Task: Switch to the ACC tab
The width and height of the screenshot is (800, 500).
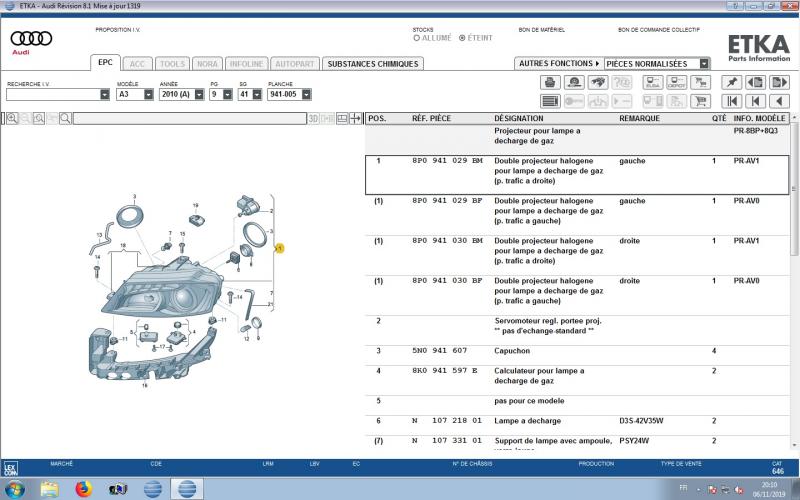Action: (137, 64)
